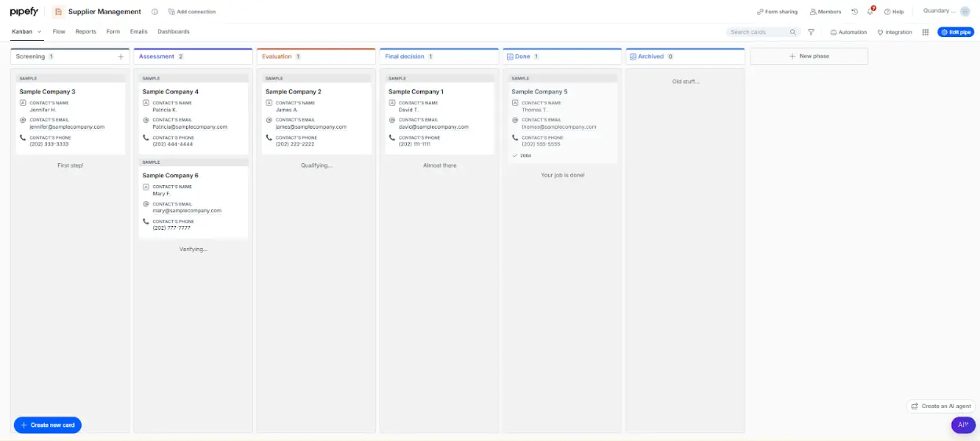Image resolution: width=980 pixels, height=441 pixels.
Task: Select the Final decision phase header
Action: 439,56
